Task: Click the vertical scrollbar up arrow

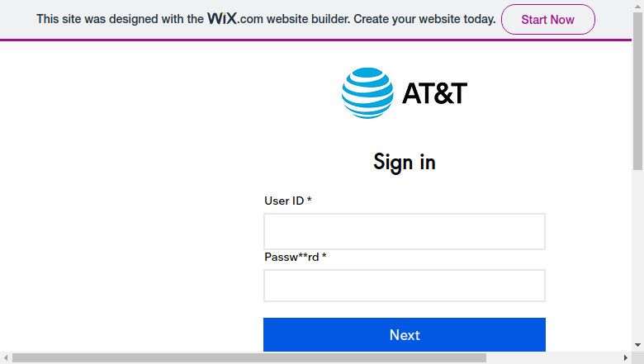Action: click(638, 6)
